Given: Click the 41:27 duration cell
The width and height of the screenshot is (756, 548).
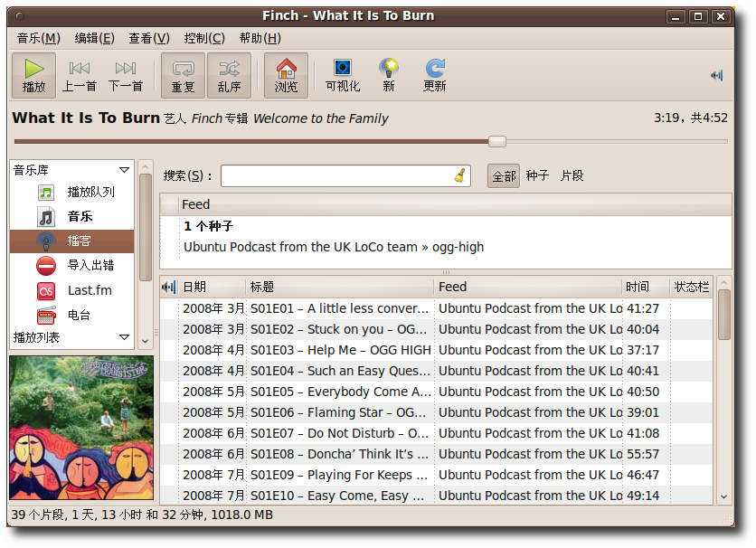Looking at the screenshot, I should point(646,308).
